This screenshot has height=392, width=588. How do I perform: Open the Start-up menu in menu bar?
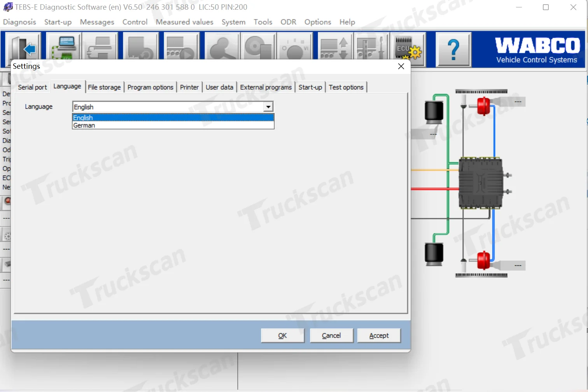pos(58,22)
